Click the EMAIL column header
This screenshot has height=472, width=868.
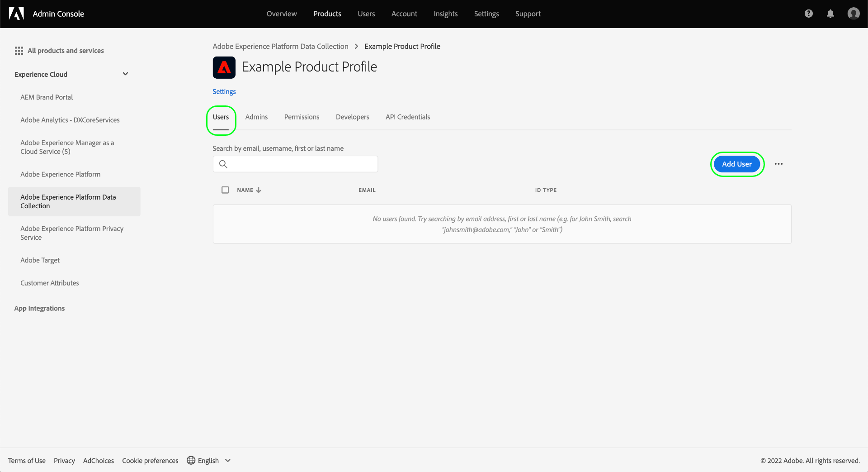(x=367, y=190)
